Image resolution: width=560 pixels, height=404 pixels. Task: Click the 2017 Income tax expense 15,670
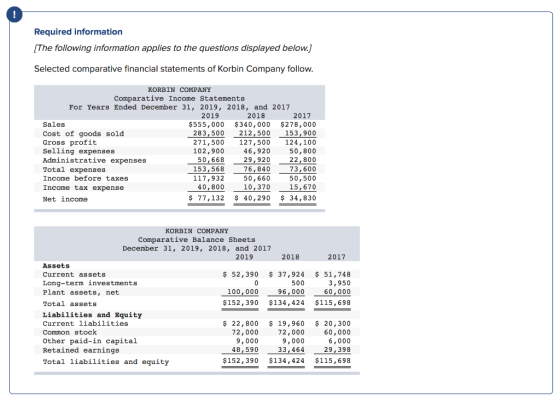tap(303, 187)
